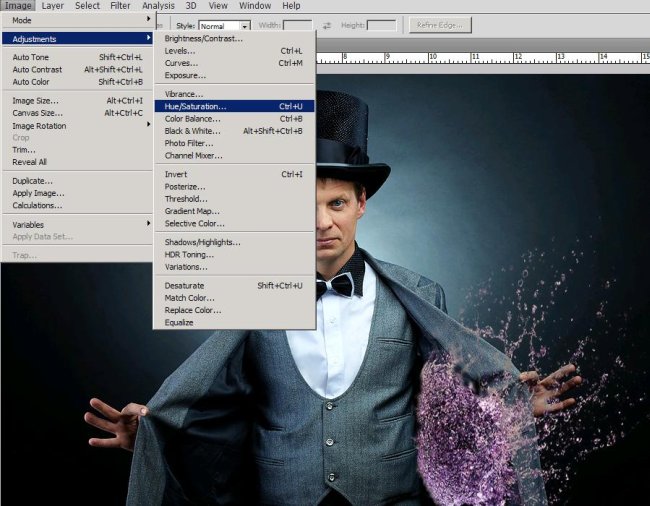Choose Calculations command
Screen dimensions: 650x506
[78, 205]
